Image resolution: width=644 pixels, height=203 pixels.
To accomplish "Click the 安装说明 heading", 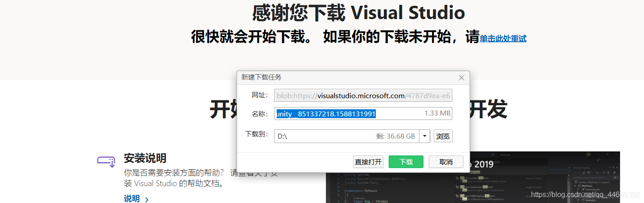I will (145, 158).
